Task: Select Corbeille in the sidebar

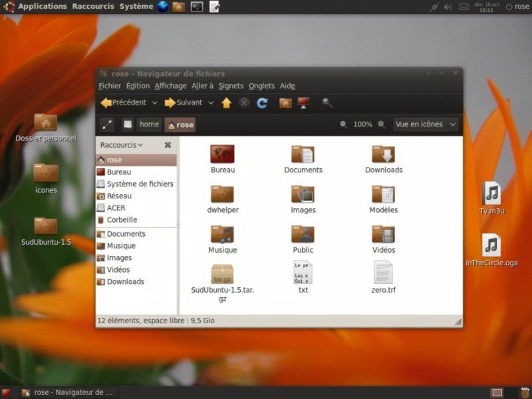Action: pos(121,219)
